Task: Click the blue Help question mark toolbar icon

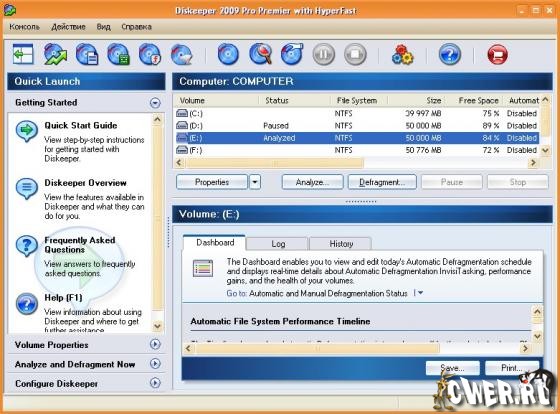Action: [450, 54]
